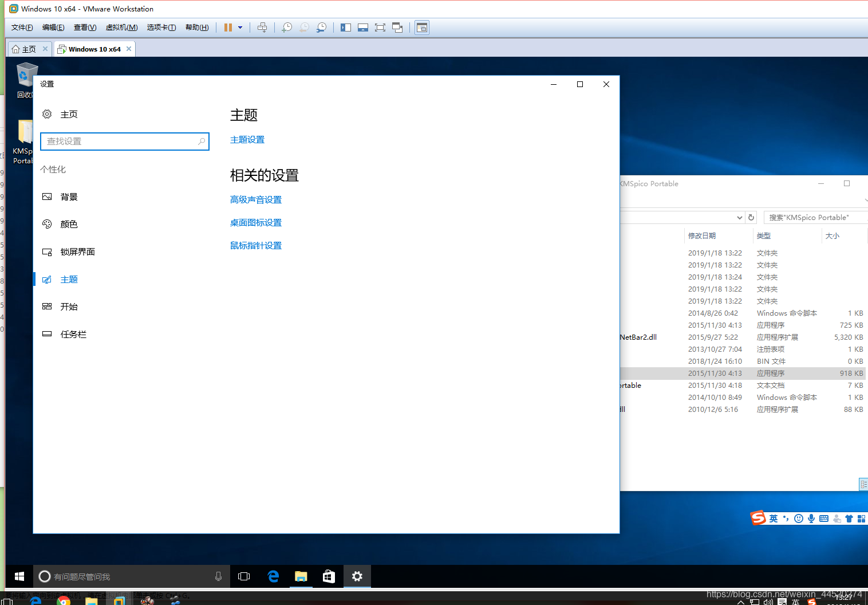The image size is (868, 605).
Task: Close the 主页 tab
Action: (45, 49)
